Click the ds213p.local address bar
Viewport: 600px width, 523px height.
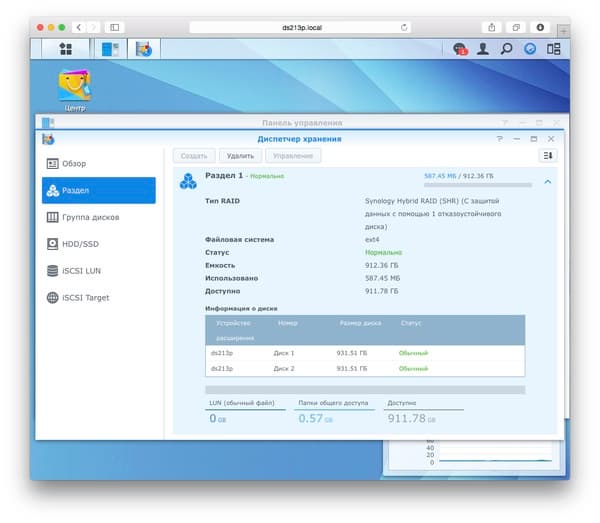[301, 27]
